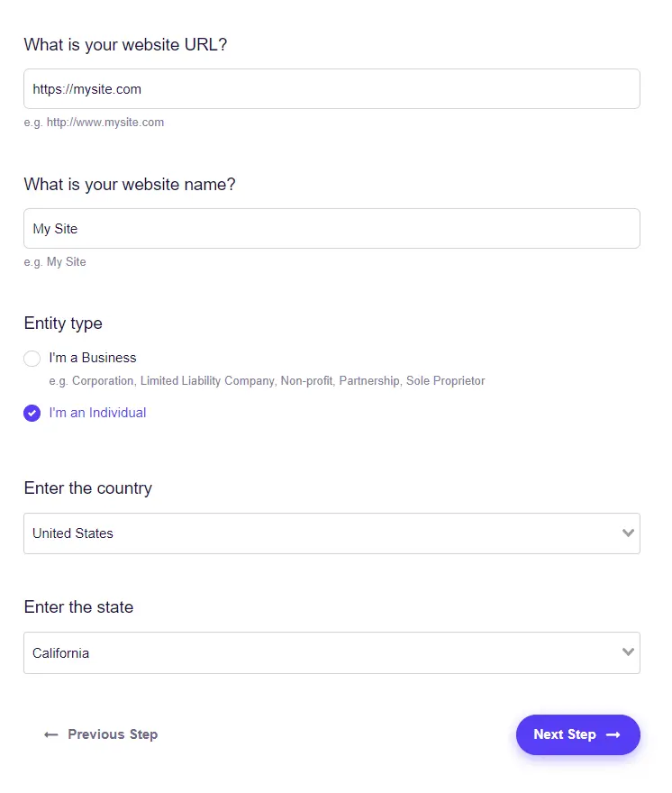672x793 pixels.
Task: Click into the website name input field
Action: click(x=331, y=229)
